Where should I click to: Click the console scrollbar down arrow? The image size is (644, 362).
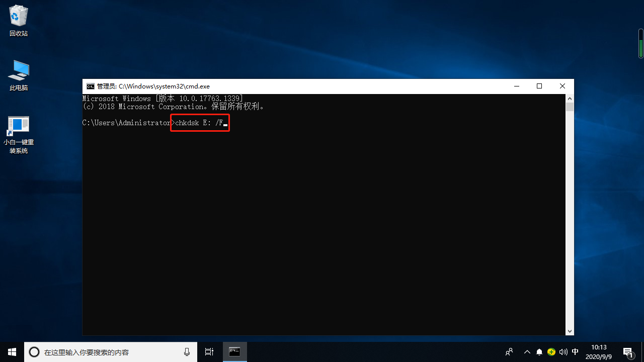570,331
